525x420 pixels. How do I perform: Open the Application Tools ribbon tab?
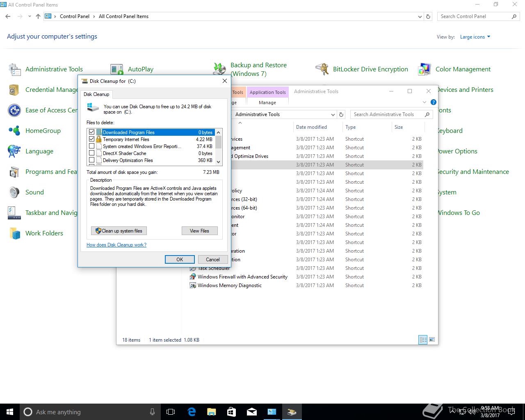coord(267,92)
